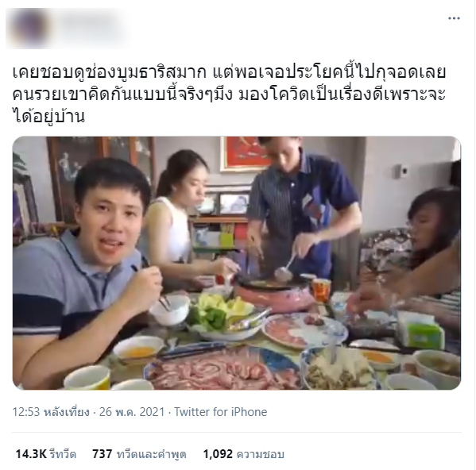Image resolution: width=476 pixels, height=470 pixels.
Task: Click the blurred profile avatar
Action: pos(29,28)
